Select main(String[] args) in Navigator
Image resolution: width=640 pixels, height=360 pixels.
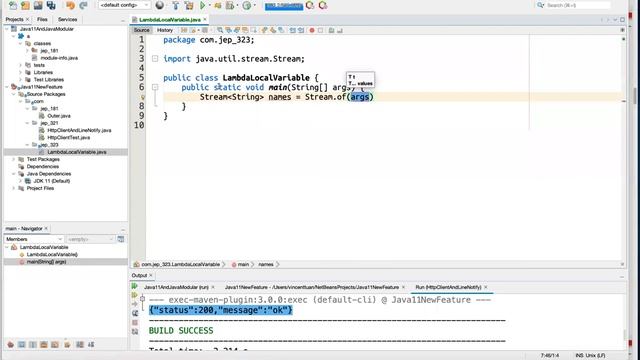pos(46,262)
